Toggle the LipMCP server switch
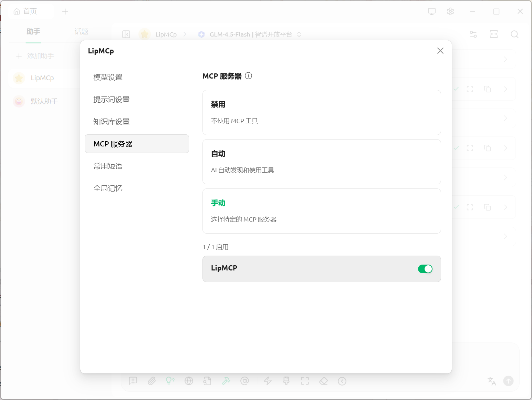Viewport: 532px width, 400px height. 425,269
